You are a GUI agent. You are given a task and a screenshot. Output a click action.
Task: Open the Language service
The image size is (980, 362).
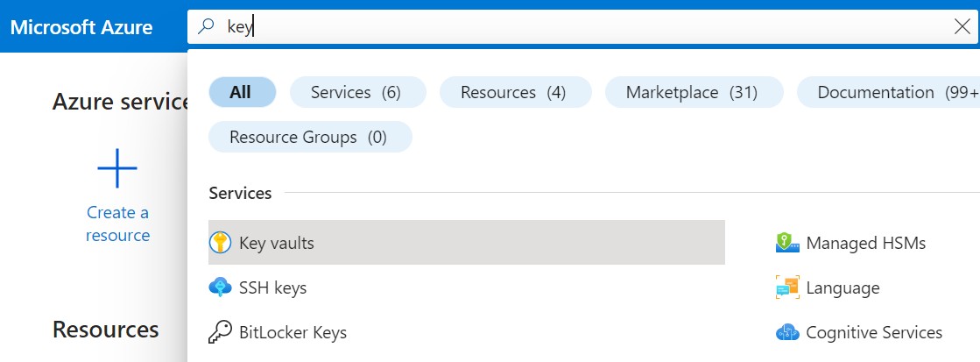[x=843, y=287]
